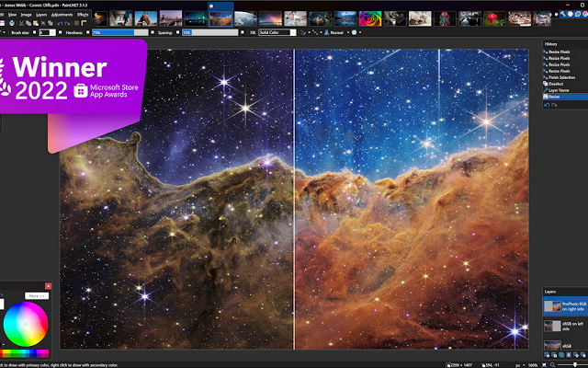Open the Image menu

pos(27,15)
